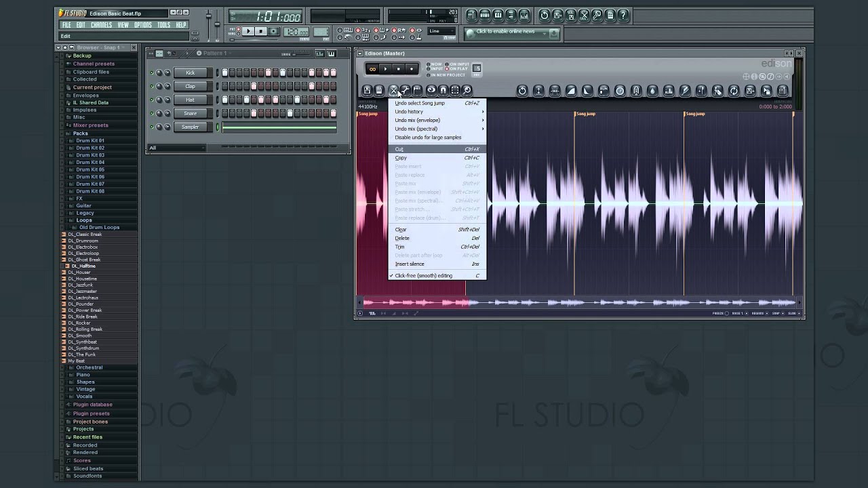This screenshot has width=868, height=488.
Task: Click the Edison equalizer bars icon
Action: click(669, 91)
